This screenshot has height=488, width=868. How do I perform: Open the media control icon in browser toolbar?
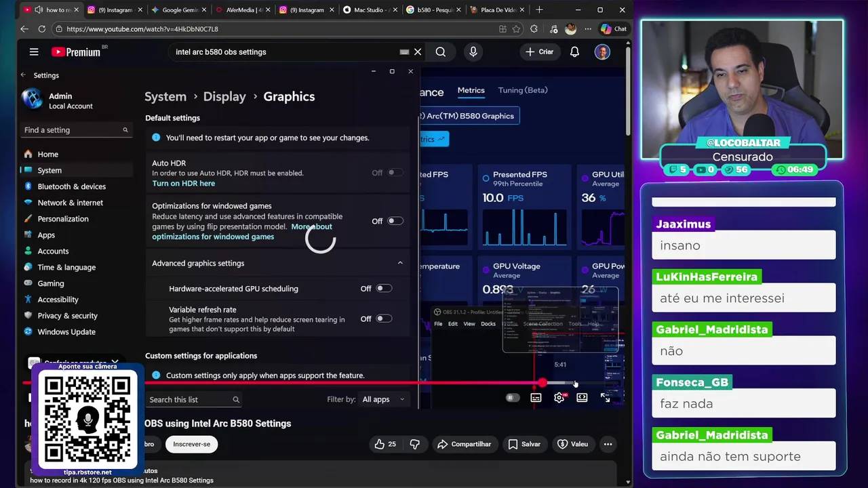[554, 29]
